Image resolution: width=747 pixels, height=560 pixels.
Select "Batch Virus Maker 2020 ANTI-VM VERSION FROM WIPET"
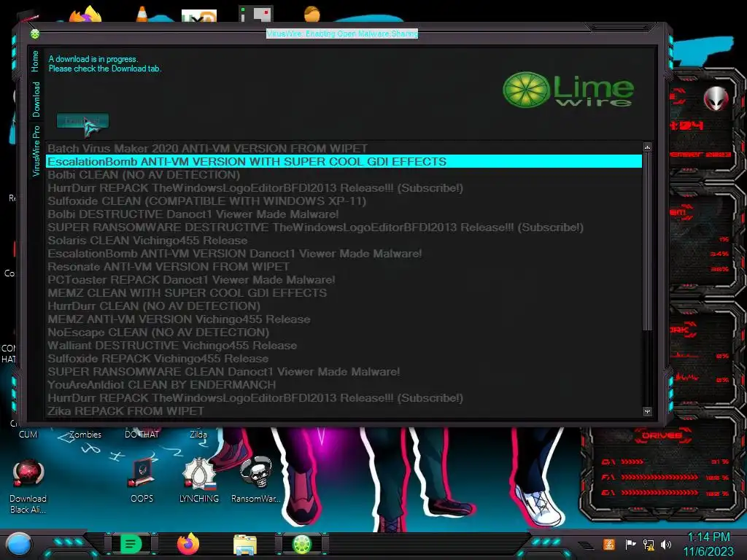coord(344,149)
